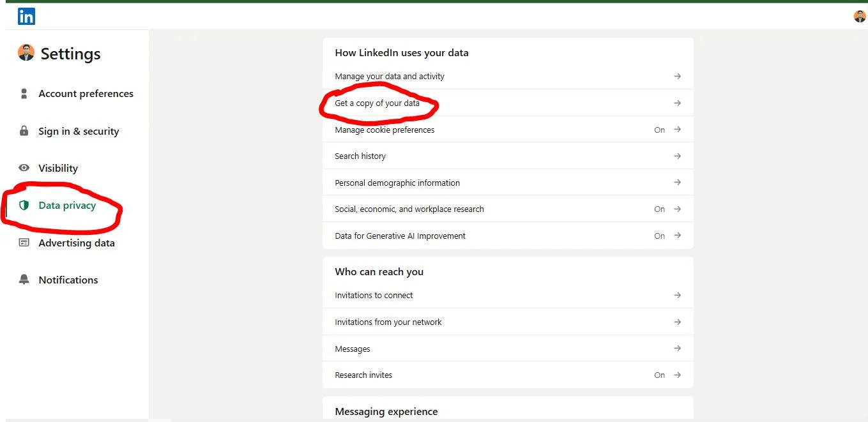Open Manage cookie preferences
This screenshot has width=868, height=422.
coord(508,130)
